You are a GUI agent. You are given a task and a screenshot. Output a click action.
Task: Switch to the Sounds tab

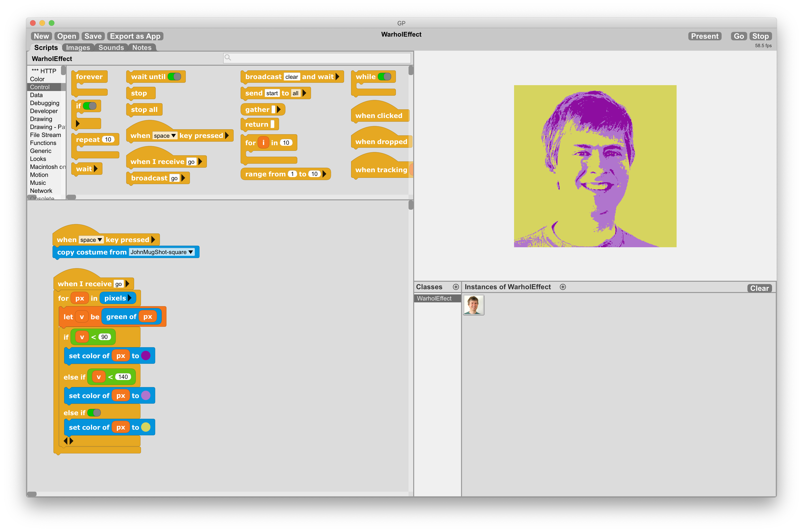[111, 47]
